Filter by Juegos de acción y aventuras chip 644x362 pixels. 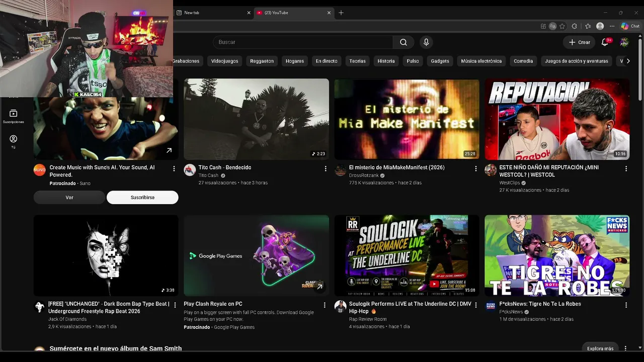[577, 61]
